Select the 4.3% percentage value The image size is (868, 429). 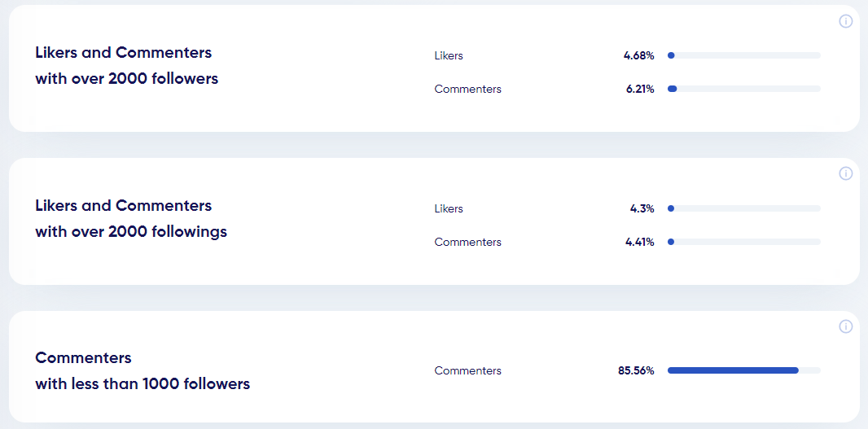click(642, 208)
